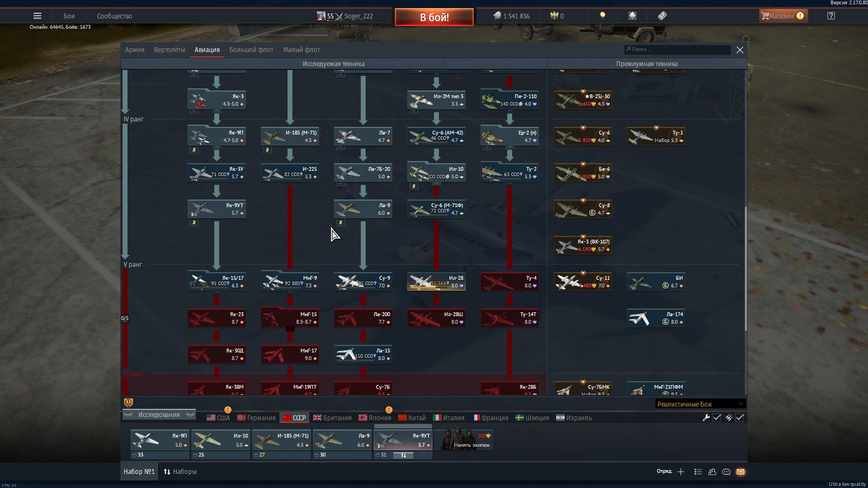The image size is (868, 488).
Task: Open the lightbulb tips icon
Action: 602,16
